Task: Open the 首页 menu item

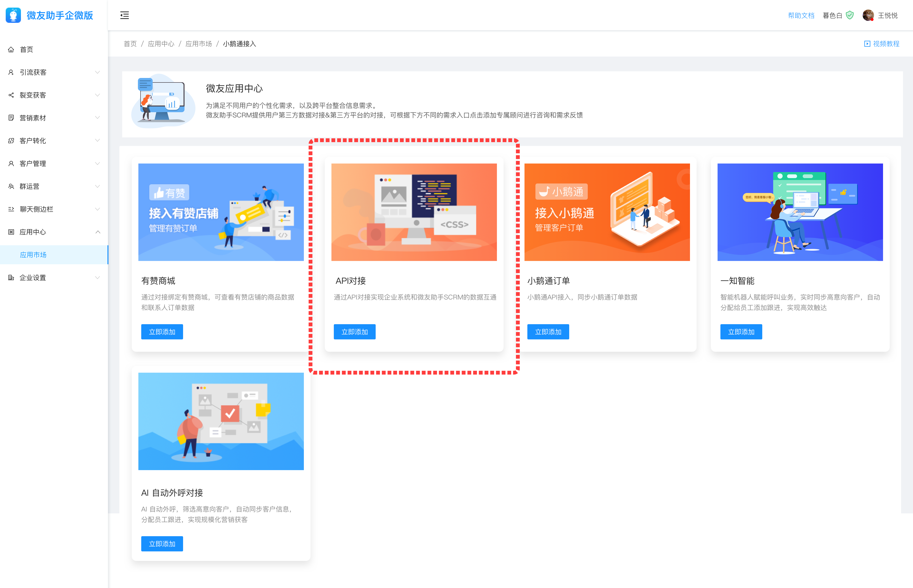Action: 54,50
